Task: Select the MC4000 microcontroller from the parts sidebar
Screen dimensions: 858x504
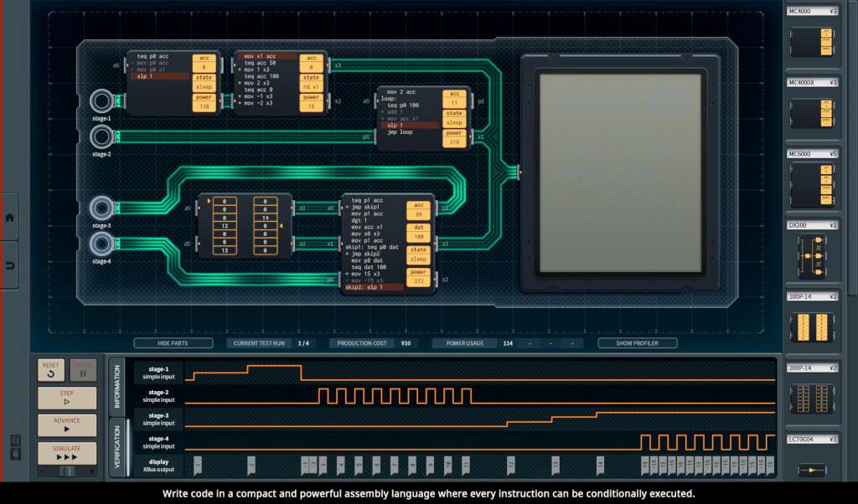Action: click(x=811, y=44)
